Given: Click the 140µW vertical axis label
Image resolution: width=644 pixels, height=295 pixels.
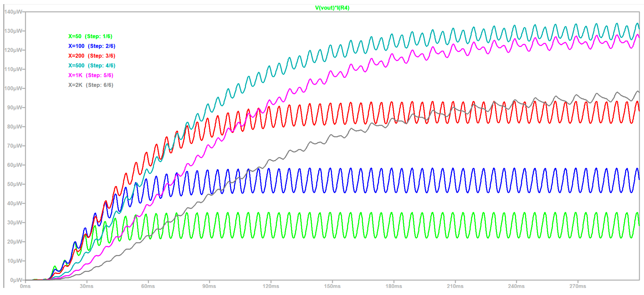Looking at the screenshot, I should pos(13,12).
